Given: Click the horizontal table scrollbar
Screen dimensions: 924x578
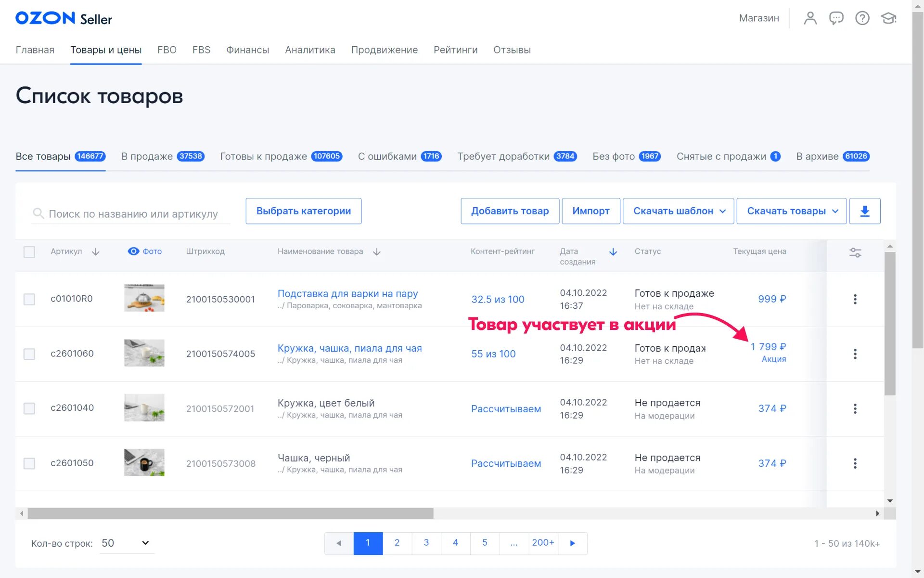Looking at the screenshot, I should [x=231, y=513].
